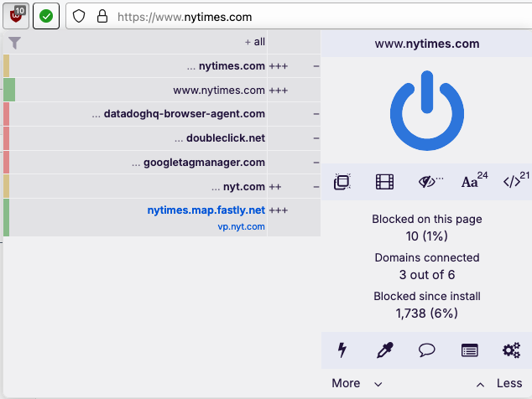Expand the More panel option
Viewport: 532px width, 399px height.
pos(357,383)
